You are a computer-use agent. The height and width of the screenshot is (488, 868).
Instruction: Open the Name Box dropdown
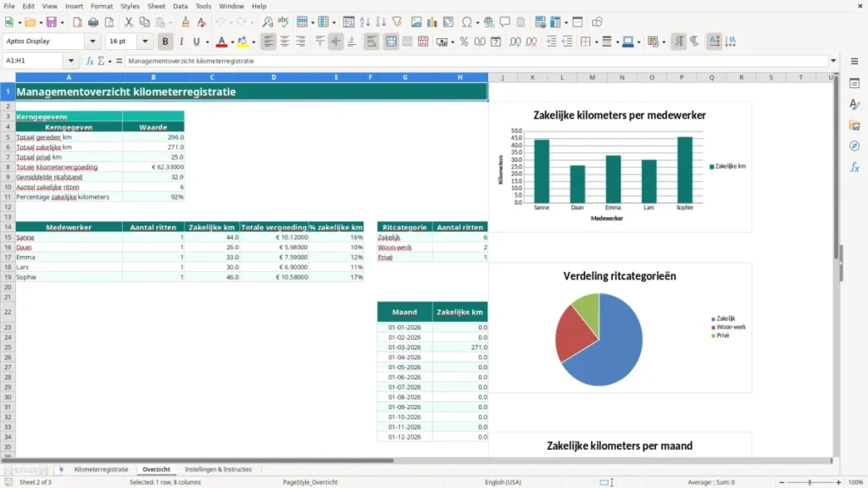click(x=71, y=61)
